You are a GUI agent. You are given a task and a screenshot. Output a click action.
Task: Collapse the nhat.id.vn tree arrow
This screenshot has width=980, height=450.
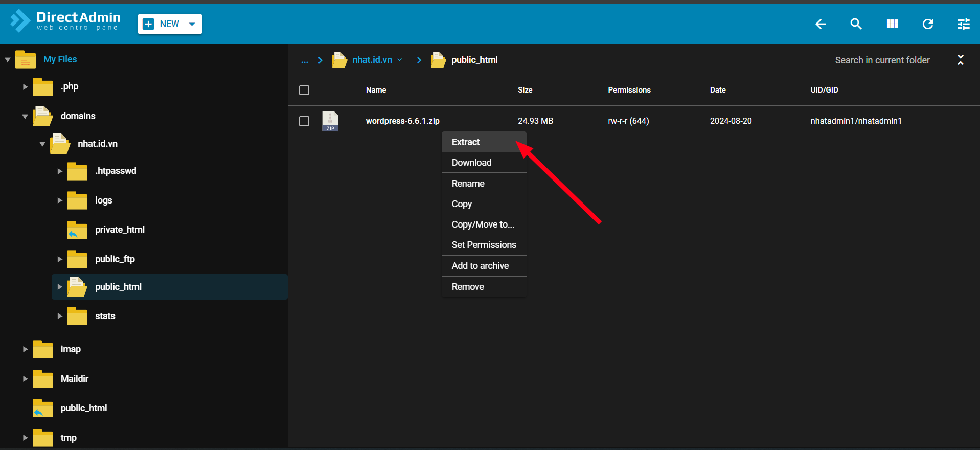click(42, 144)
